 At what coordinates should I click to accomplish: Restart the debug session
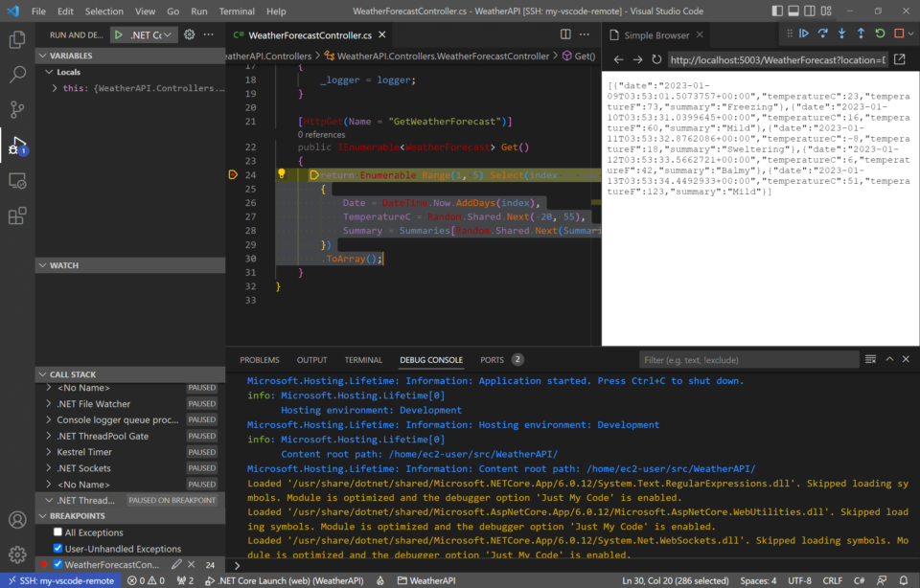[880, 34]
